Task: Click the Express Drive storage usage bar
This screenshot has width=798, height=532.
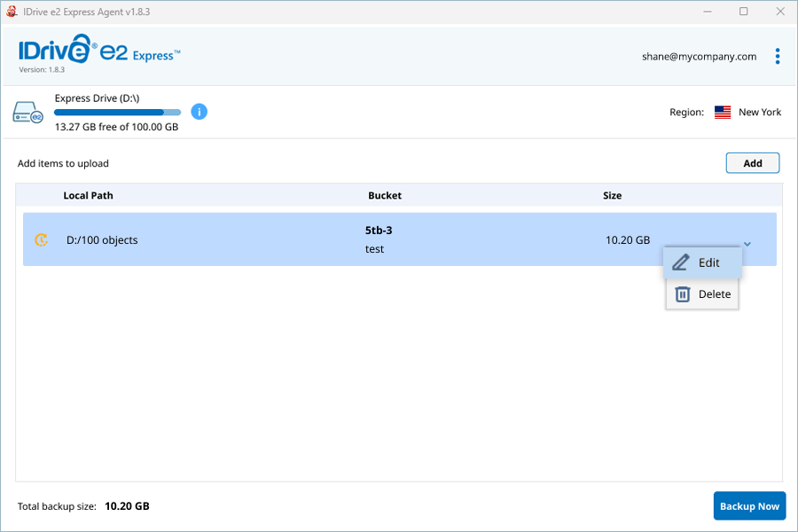Action: pyautogui.click(x=117, y=113)
